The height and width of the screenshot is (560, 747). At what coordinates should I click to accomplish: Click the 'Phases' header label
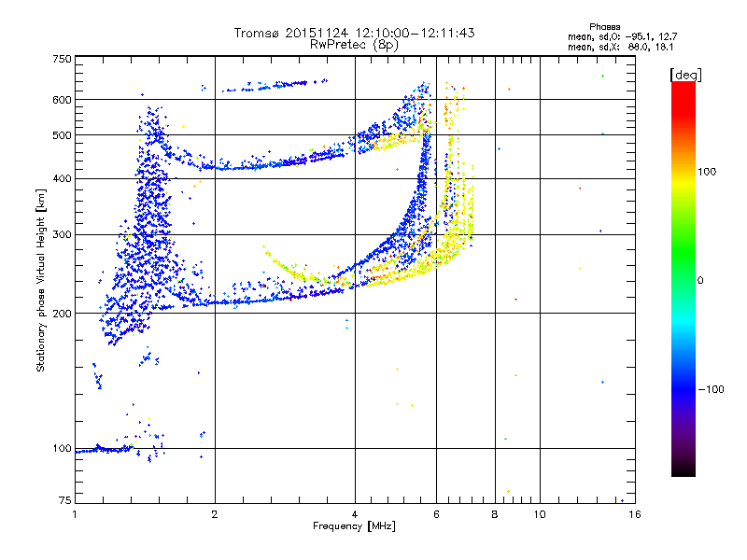604,27
